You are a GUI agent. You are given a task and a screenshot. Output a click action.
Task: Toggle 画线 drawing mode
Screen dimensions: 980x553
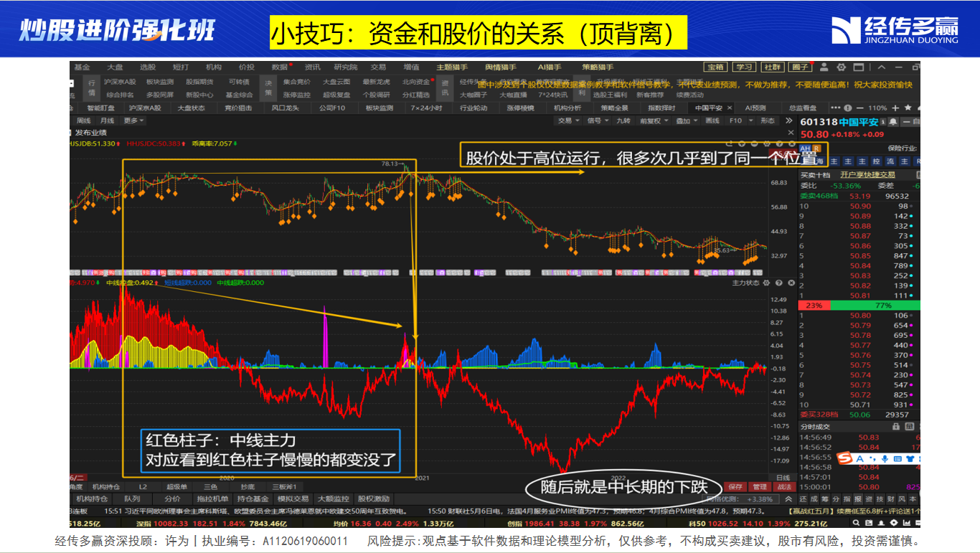pyautogui.click(x=712, y=120)
